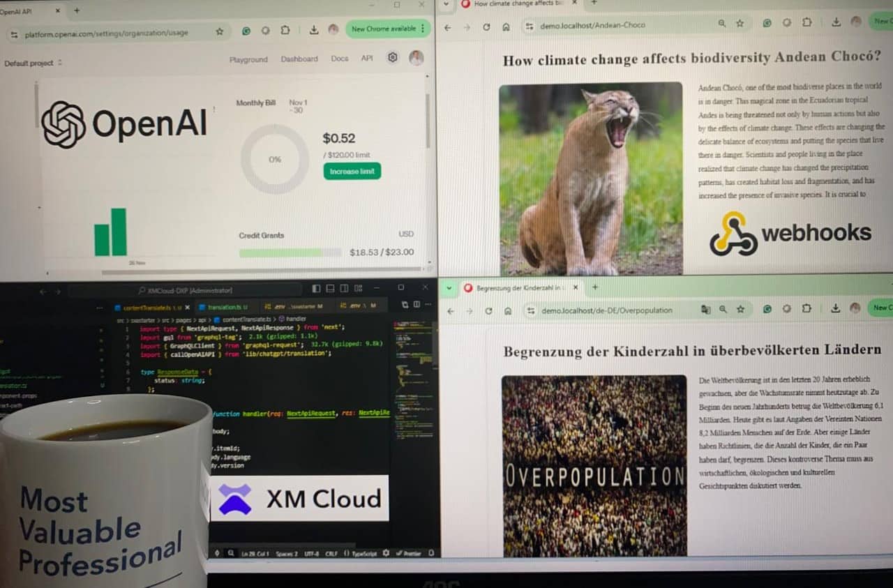
Task: Click the handler breadcrumb in VS Code
Action: click(292, 318)
